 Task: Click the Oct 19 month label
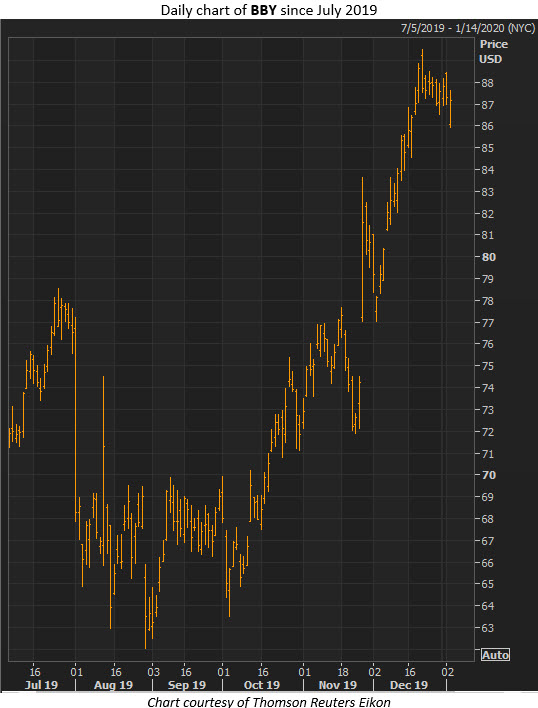(262, 685)
